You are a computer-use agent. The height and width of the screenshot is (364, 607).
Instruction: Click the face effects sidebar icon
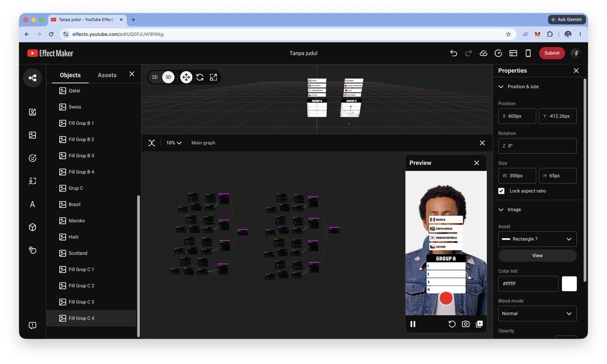click(32, 158)
